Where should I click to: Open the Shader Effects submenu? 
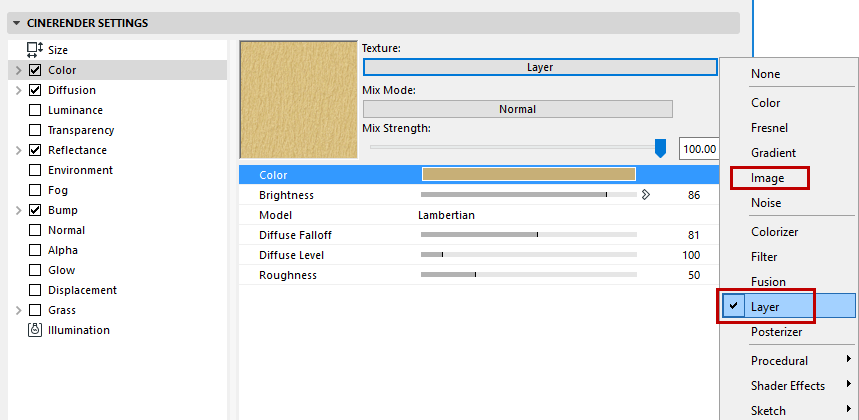tap(788, 386)
